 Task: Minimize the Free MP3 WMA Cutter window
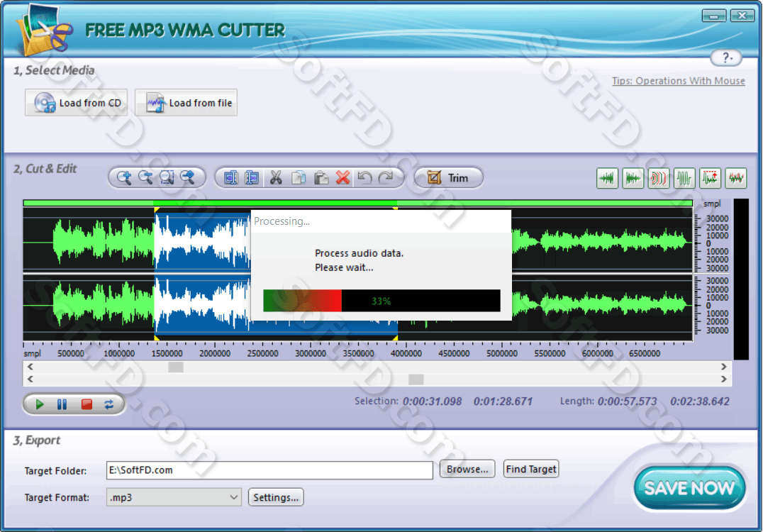coord(714,16)
